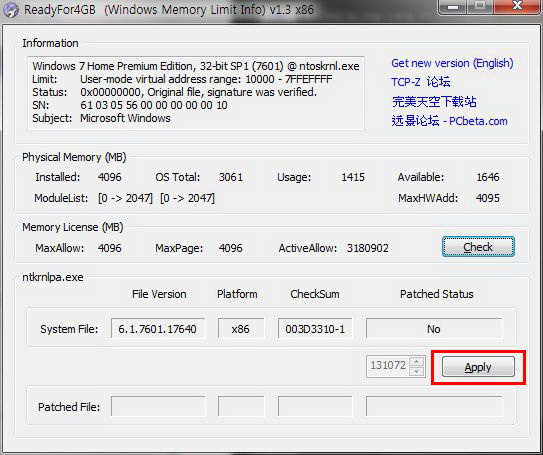
Task: Click the Apply button
Action: point(478,367)
